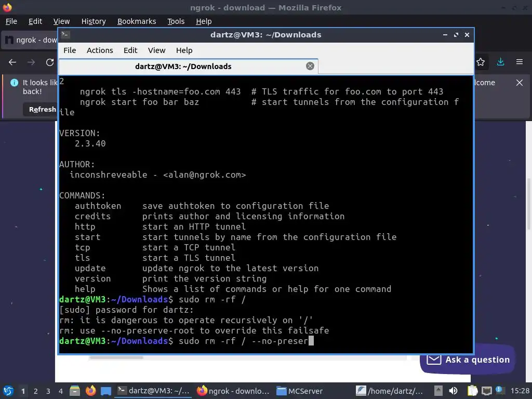Open the terminal's Edit menu
Viewport: 532px width, 399px height.
click(130, 50)
